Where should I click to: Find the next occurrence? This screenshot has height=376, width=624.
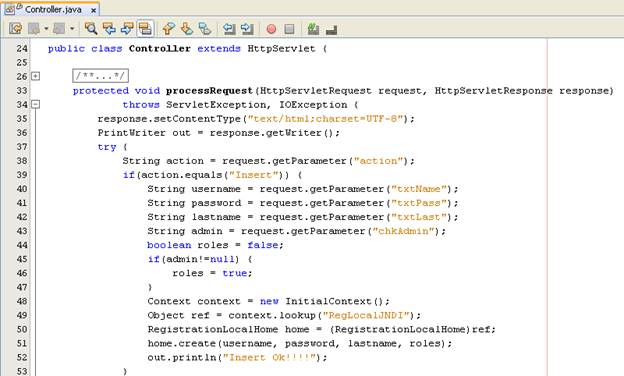point(127,29)
